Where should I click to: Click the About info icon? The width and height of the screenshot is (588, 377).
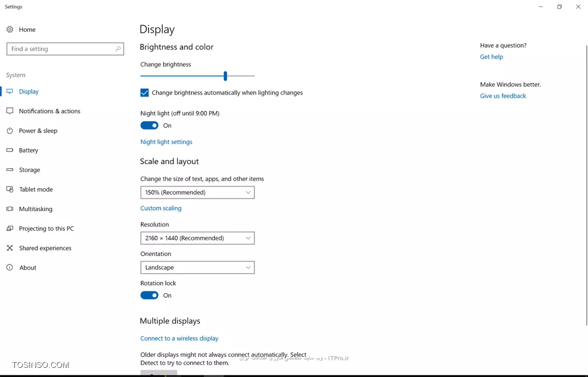[10, 267]
